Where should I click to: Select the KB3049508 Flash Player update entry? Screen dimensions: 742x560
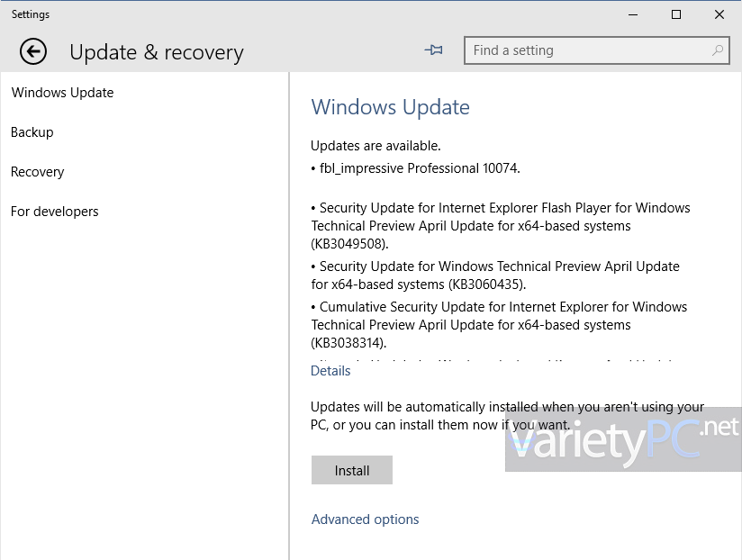501,225
